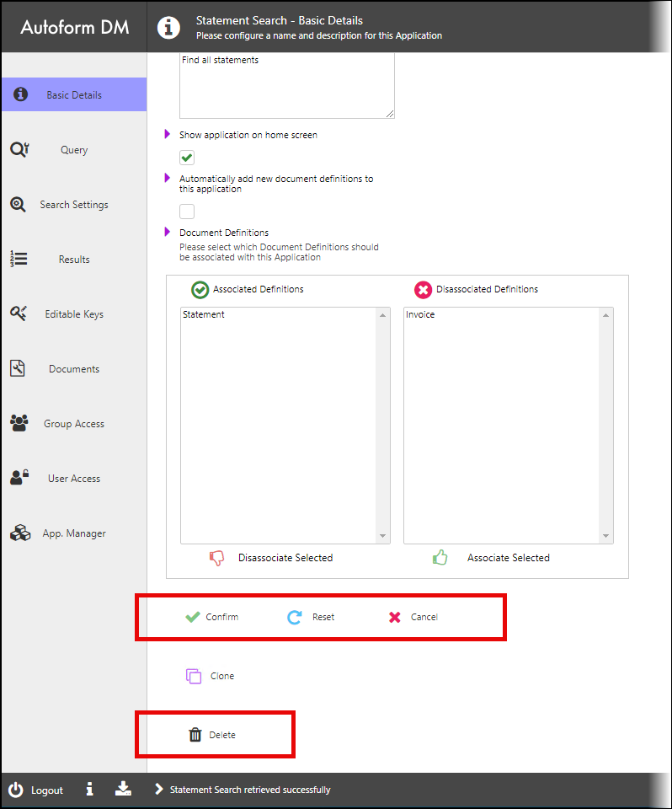Click the Associated Definitions list scrollbar down arrow

[382, 536]
